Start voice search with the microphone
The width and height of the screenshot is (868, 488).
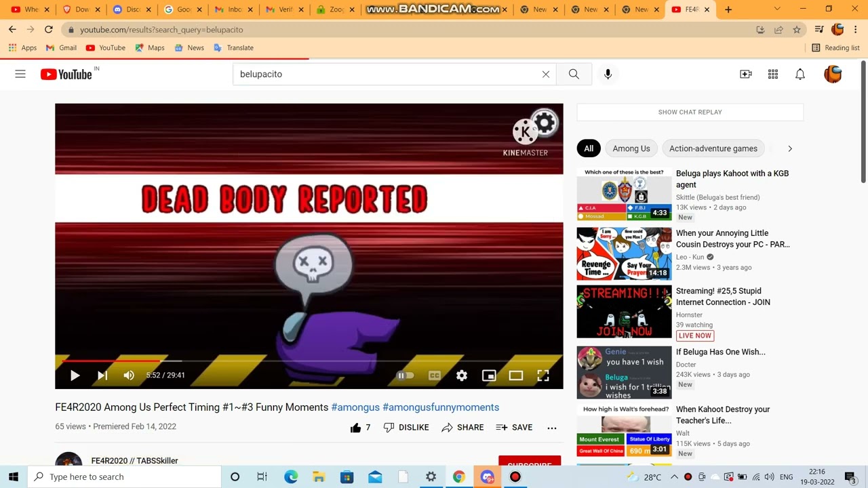(x=608, y=74)
